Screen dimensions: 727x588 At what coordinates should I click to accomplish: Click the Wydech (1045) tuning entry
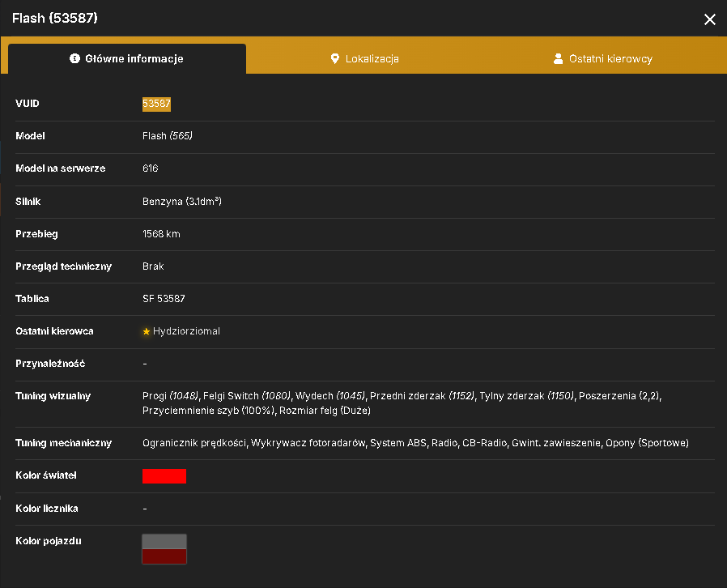click(x=330, y=396)
